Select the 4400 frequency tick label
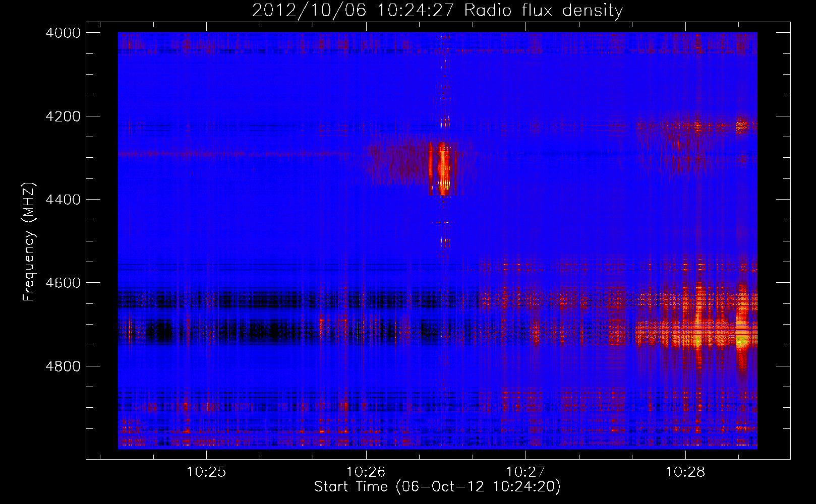Viewport: 816px width, 504px height. click(63, 200)
